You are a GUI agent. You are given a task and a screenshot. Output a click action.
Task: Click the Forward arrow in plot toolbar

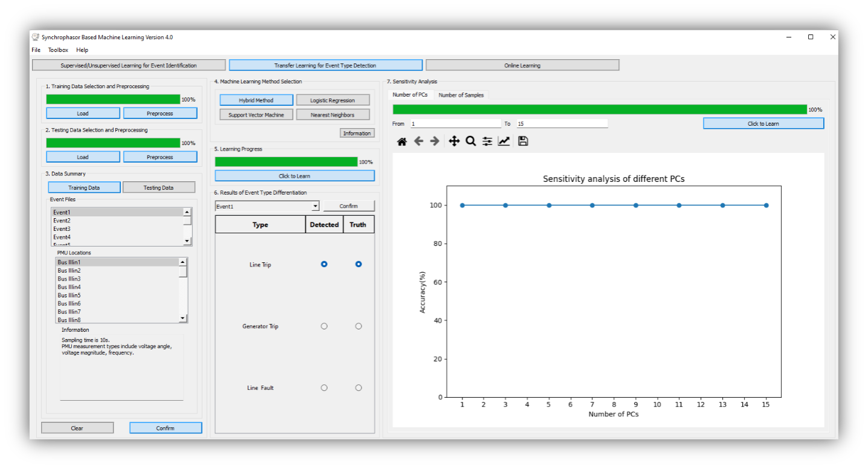[435, 141]
